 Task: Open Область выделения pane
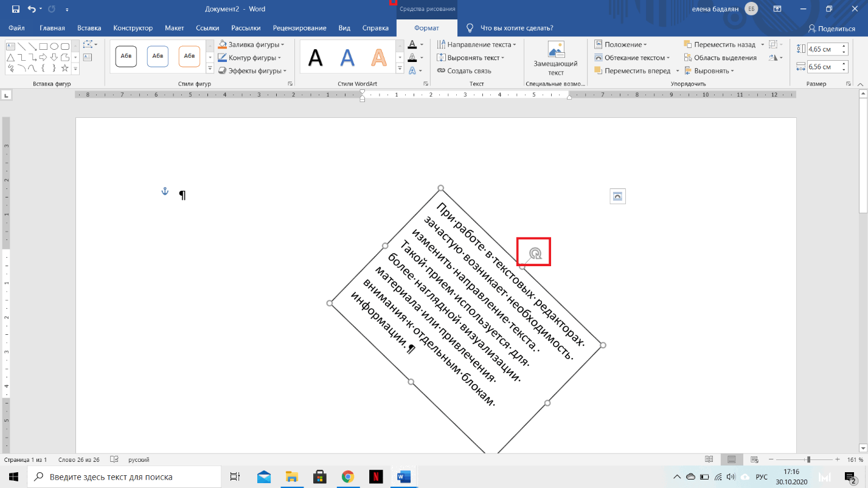click(x=720, y=58)
